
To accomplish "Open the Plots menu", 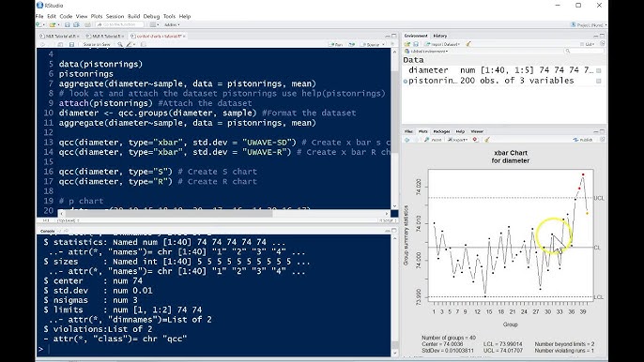I will pos(97,17).
